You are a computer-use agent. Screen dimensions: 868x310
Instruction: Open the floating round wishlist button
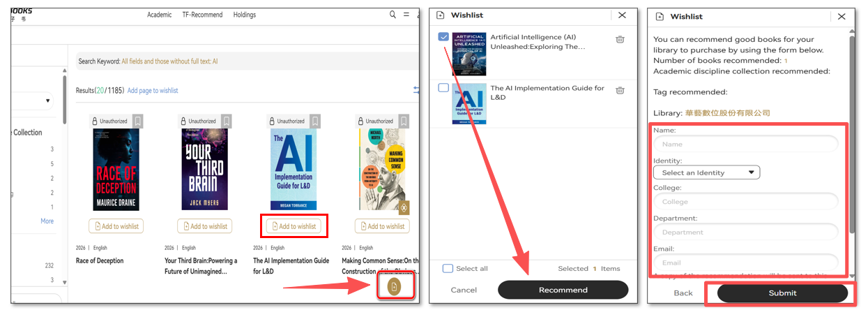(394, 286)
